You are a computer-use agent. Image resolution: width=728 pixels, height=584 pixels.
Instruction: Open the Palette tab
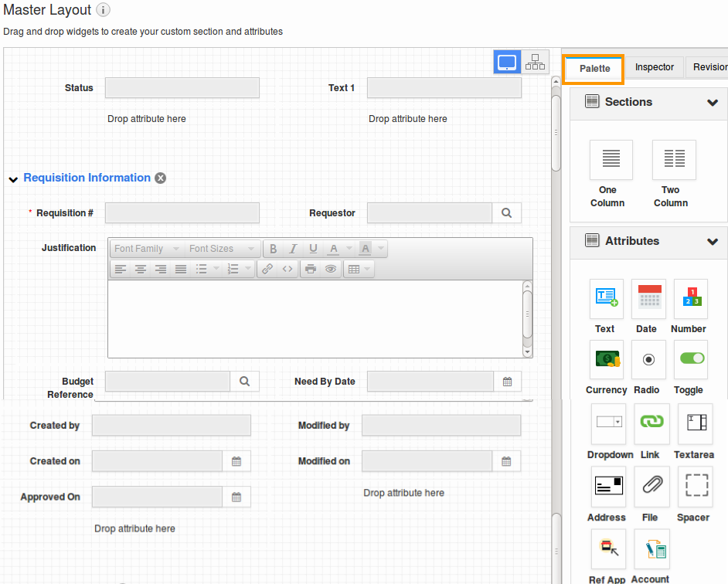click(594, 69)
